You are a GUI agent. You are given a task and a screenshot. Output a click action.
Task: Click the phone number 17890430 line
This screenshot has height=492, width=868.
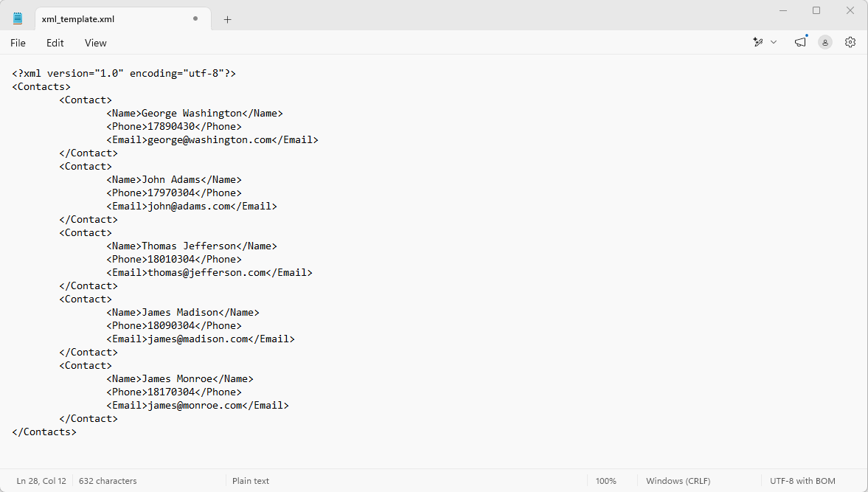coord(174,126)
